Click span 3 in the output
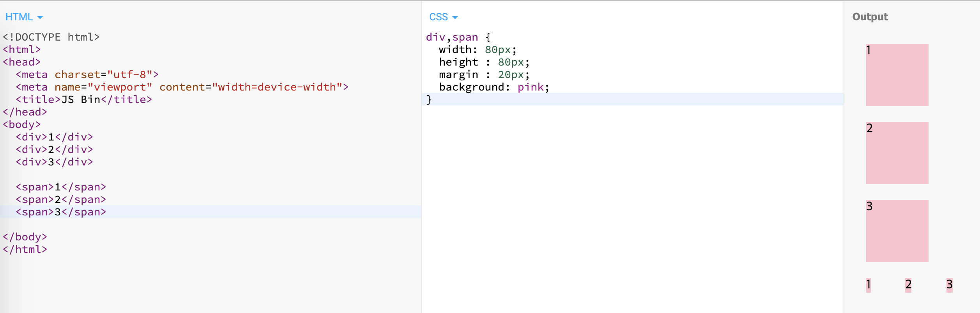 pos(949,285)
